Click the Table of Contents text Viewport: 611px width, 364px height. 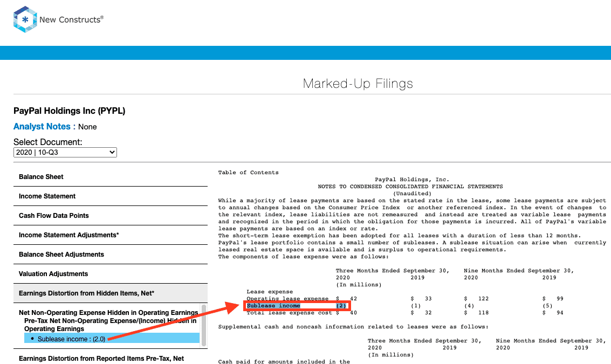pos(248,173)
